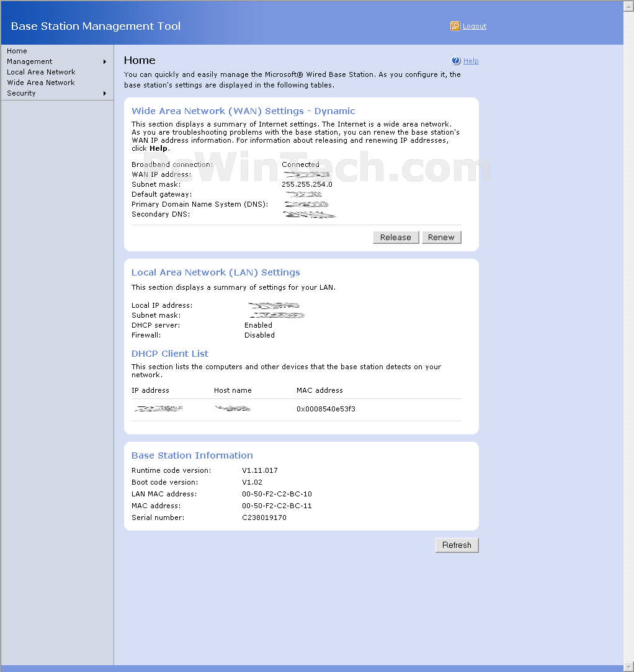Select boot code version V1.02
Screen dimensions: 634x672
pos(252,482)
